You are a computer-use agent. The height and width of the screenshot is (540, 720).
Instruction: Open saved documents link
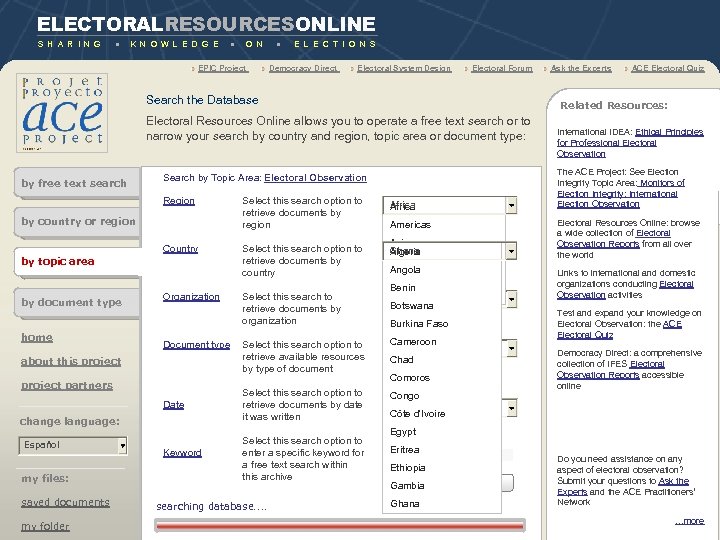[65, 502]
